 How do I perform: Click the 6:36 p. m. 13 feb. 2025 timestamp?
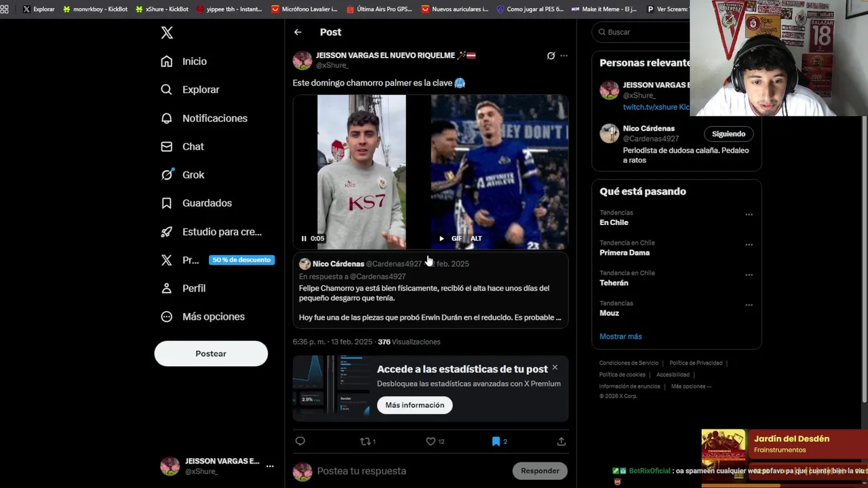(x=332, y=342)
